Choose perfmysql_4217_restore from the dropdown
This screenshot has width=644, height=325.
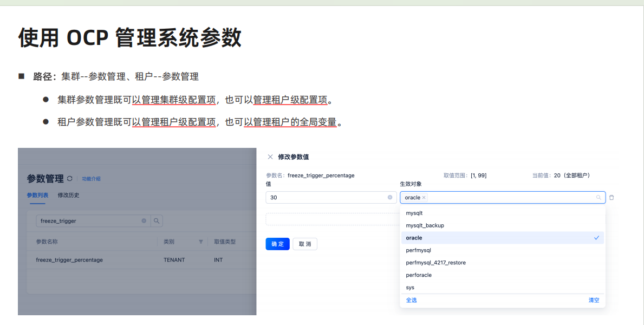tap(435, 263)
